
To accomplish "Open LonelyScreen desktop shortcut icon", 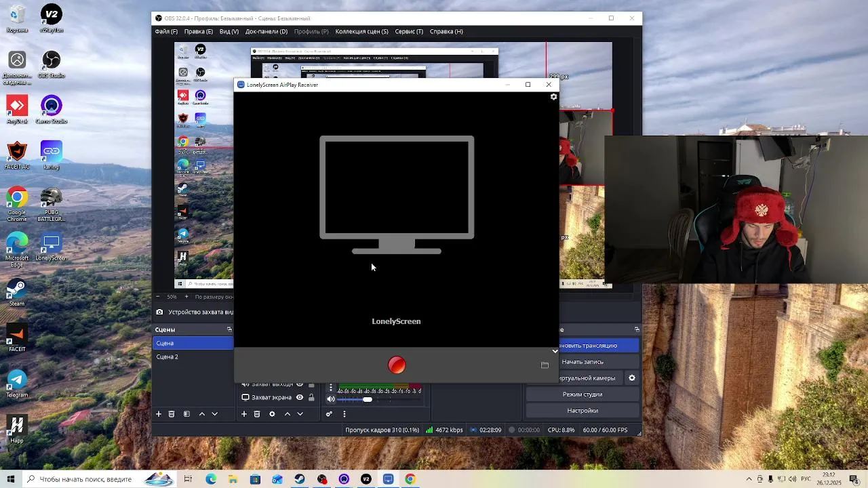I will click(51, 247).
